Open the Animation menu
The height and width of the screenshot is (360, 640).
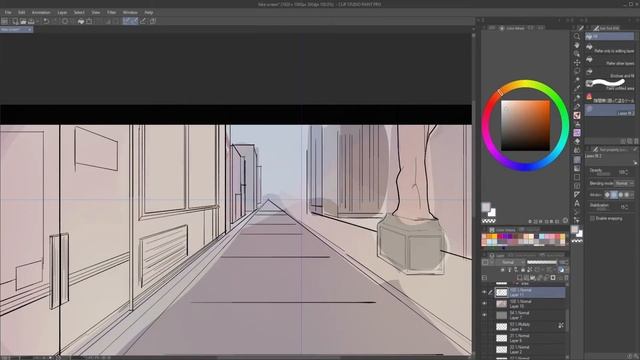point(41,13)
